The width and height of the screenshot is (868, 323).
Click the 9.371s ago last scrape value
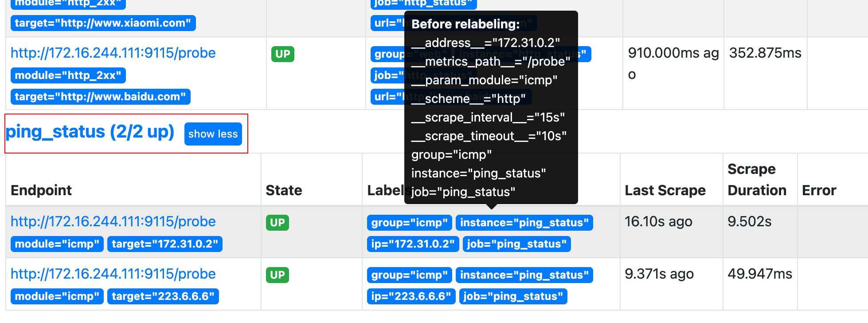point(659,274)
